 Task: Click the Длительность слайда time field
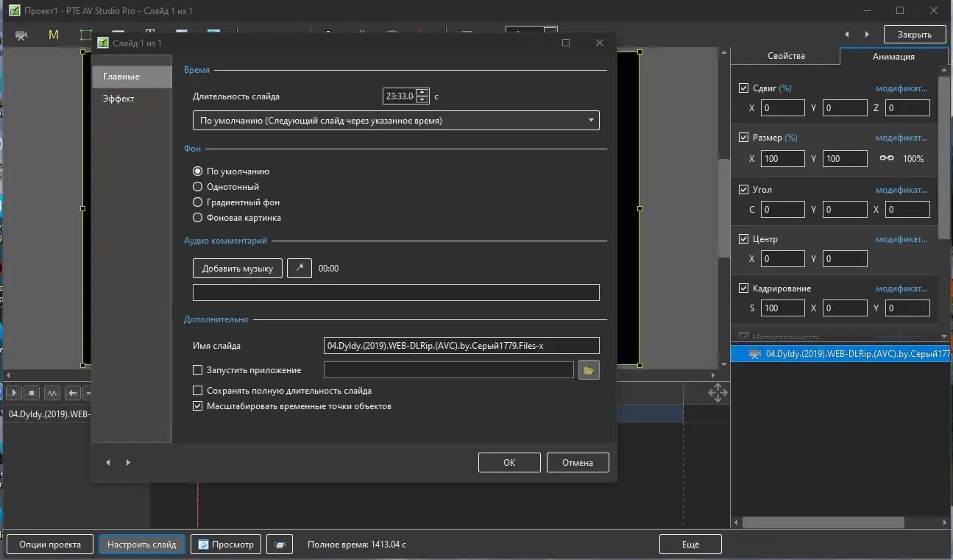tap(400, 96)
